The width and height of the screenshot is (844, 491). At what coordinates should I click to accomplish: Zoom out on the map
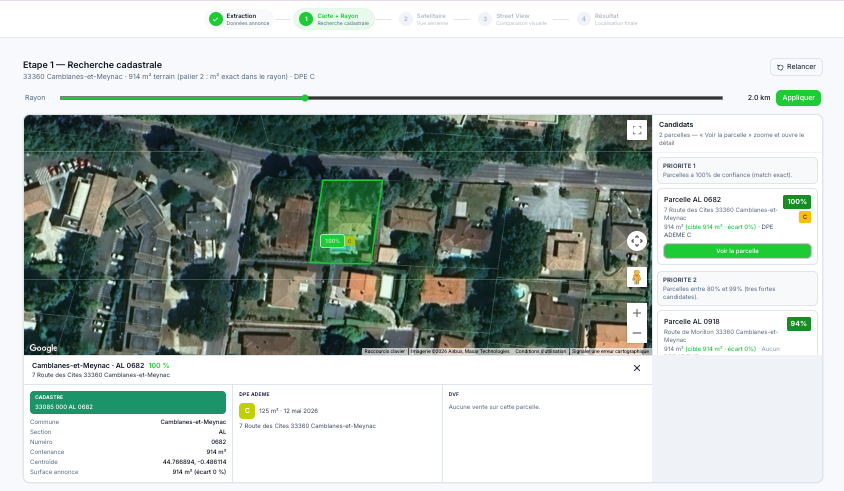tap(637, 333)
